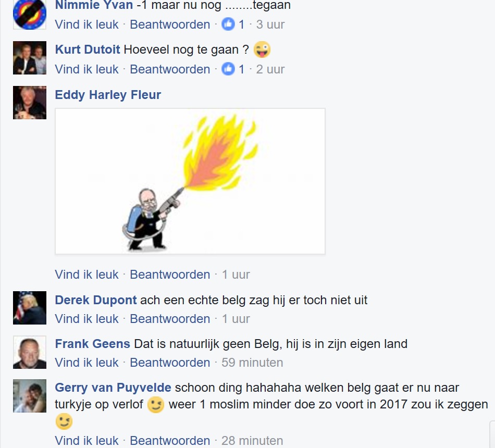Like Nimmie Yvan's comment with Vind ik leuk

tap(87, 24)
